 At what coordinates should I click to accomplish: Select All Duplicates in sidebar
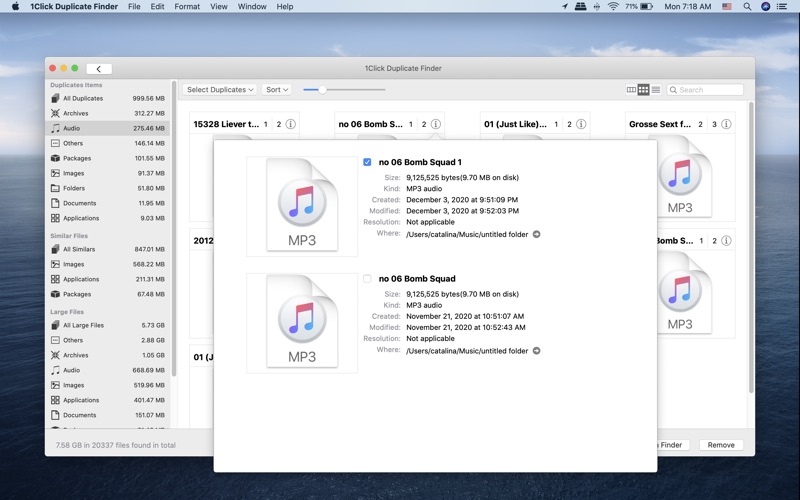tap(108, 98)
